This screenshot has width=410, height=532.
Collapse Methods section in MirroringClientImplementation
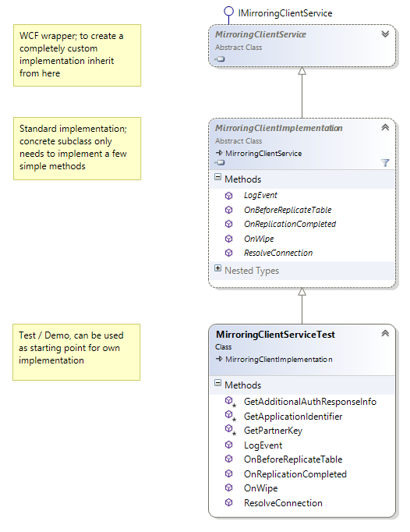click(218, 177)
